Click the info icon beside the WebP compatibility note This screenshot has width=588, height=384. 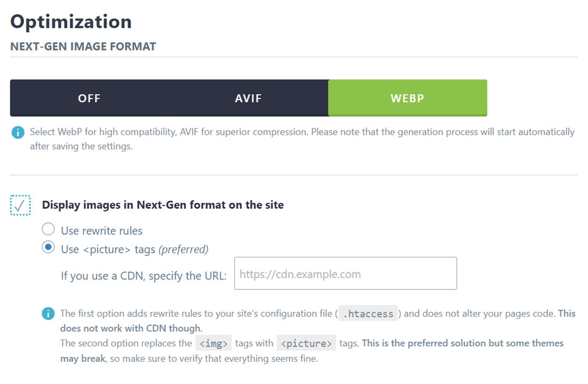point(18,132)
